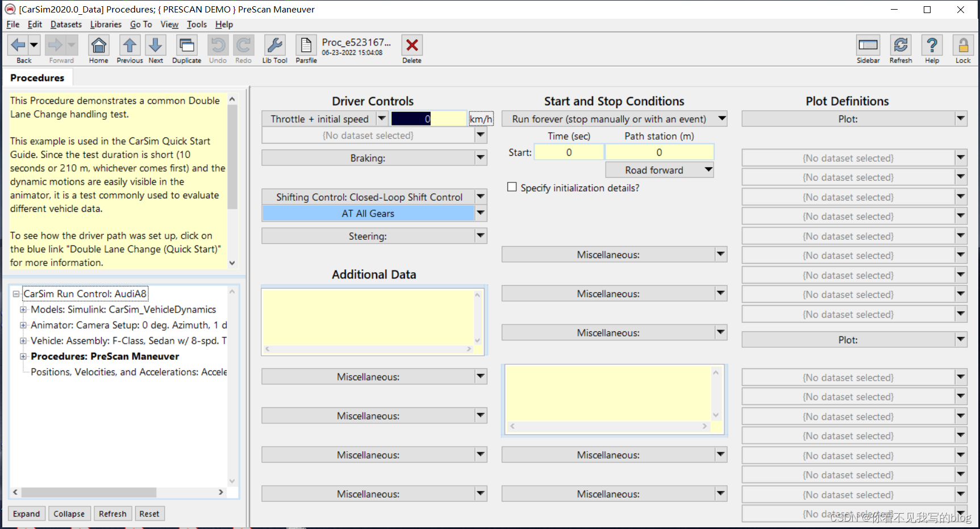
Task: Select Positions, Velocities, and Accelerations item
Action: pos(129,372)
